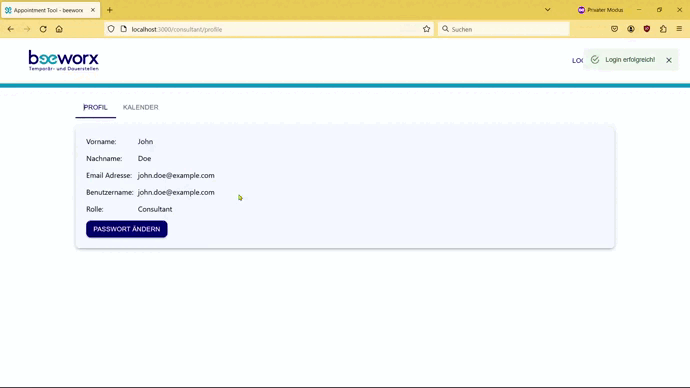Click the browser back arrow

[11, 29]
